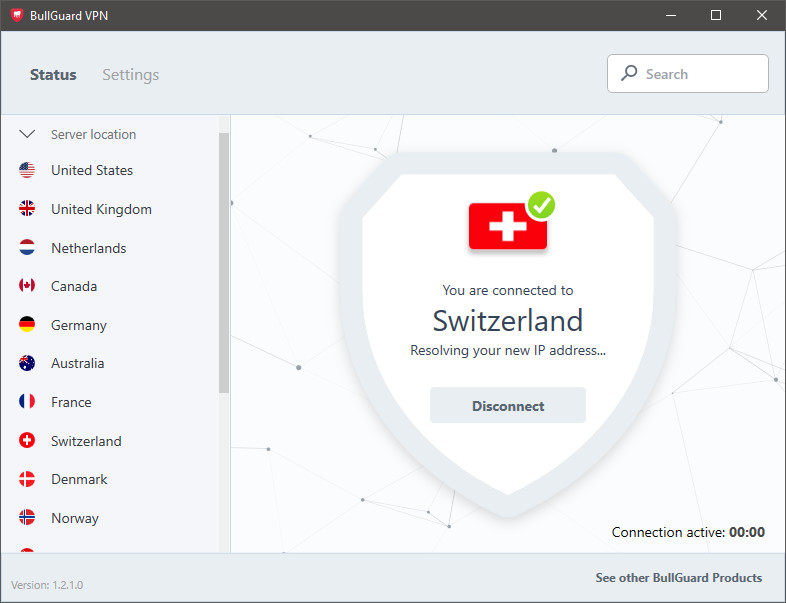Click the United Kingdom flag icon
Screen dimensions: 786x603
click(x=27, y=209)
